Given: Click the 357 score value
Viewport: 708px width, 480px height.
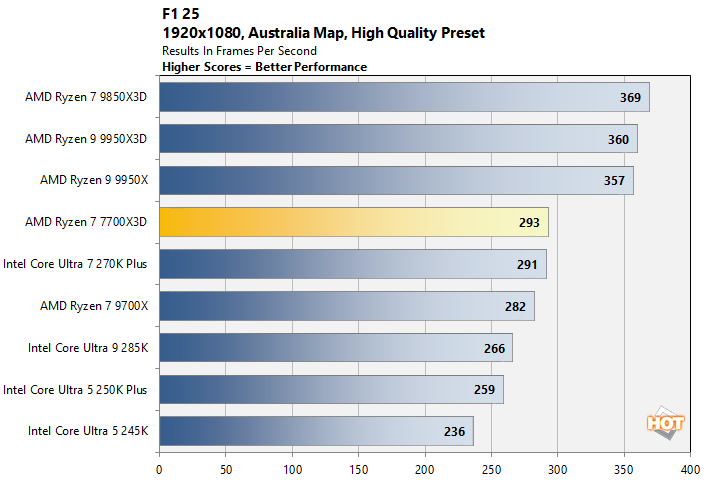Looking at the screenshot, I should pyautogui.click(x=614, y=181).
